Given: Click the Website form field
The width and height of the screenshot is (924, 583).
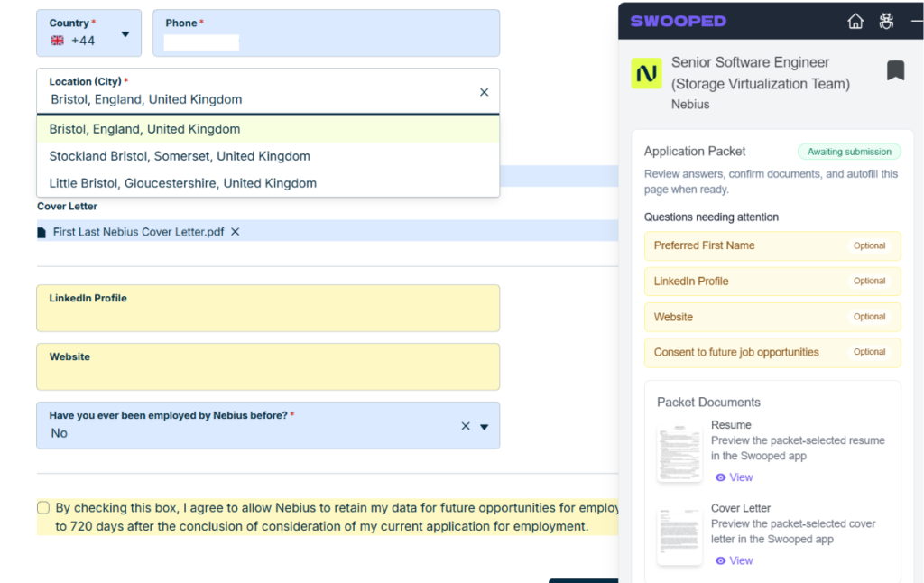Looking at the screenshot, I should [268, 366].
